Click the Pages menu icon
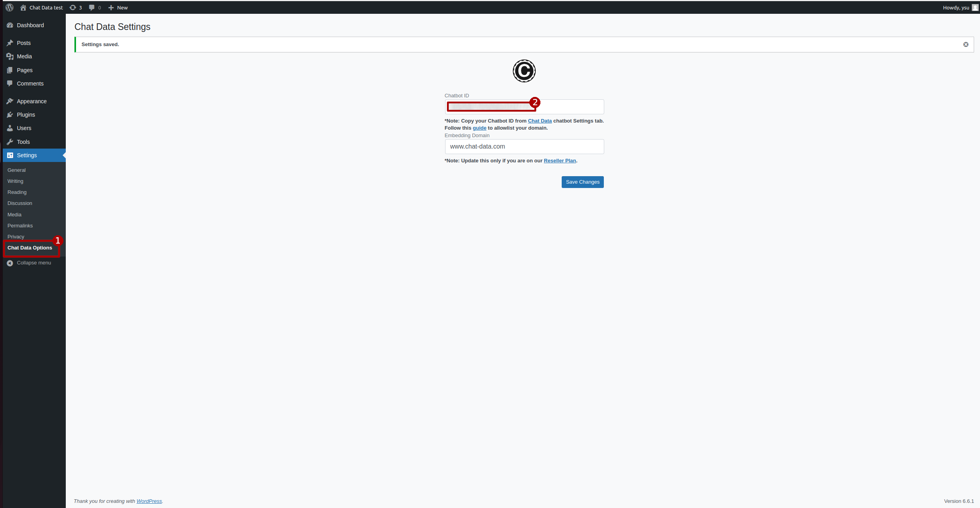This screenshot has width=980, height=508. (x=10, y=69)
